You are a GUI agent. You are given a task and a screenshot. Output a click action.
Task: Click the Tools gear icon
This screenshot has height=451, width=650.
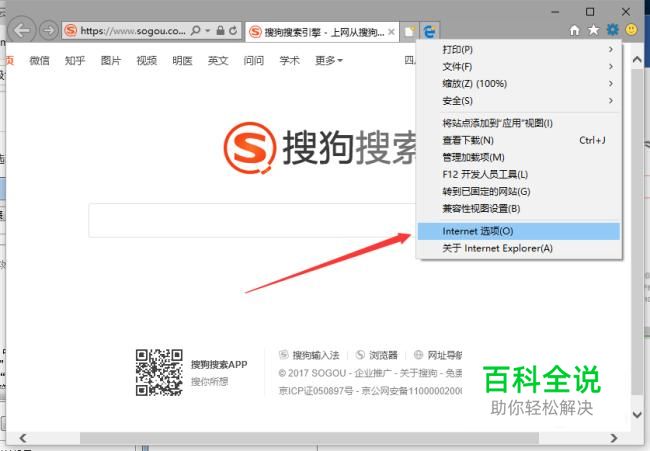(x=612, y=29)
